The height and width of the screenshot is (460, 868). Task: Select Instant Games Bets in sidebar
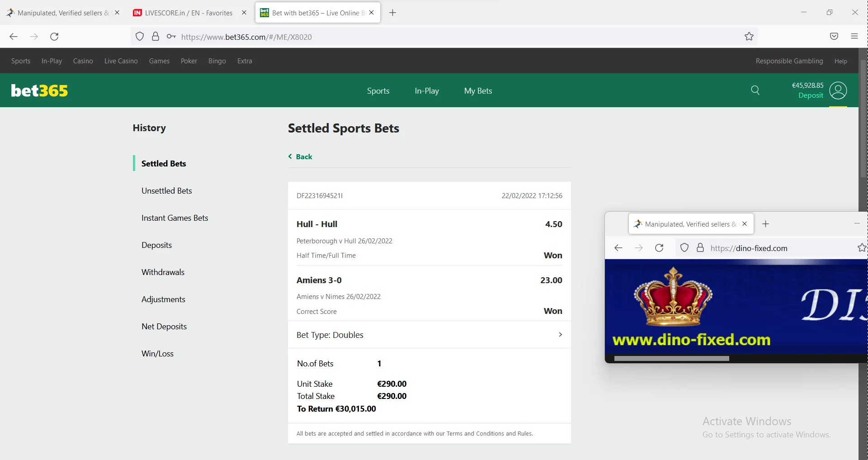(x=175, y=218)
